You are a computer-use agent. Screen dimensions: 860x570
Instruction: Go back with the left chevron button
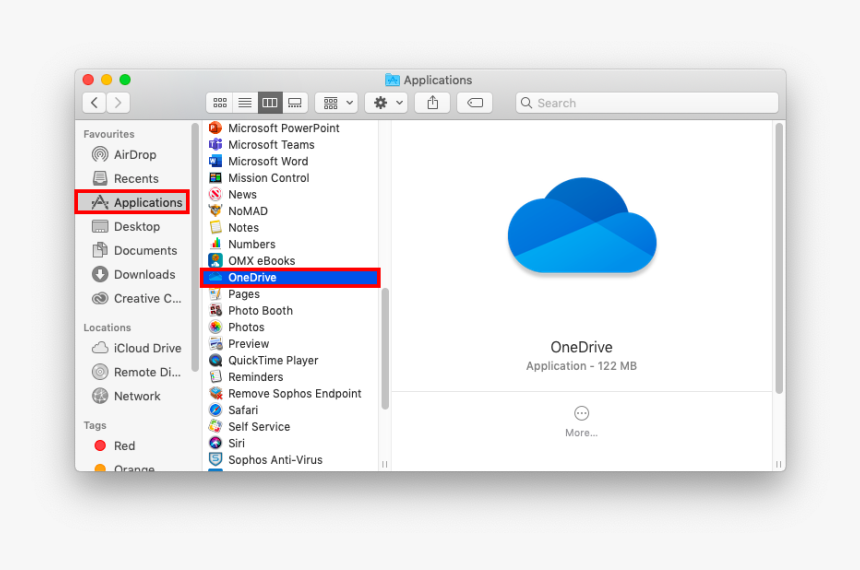[95, 103]
